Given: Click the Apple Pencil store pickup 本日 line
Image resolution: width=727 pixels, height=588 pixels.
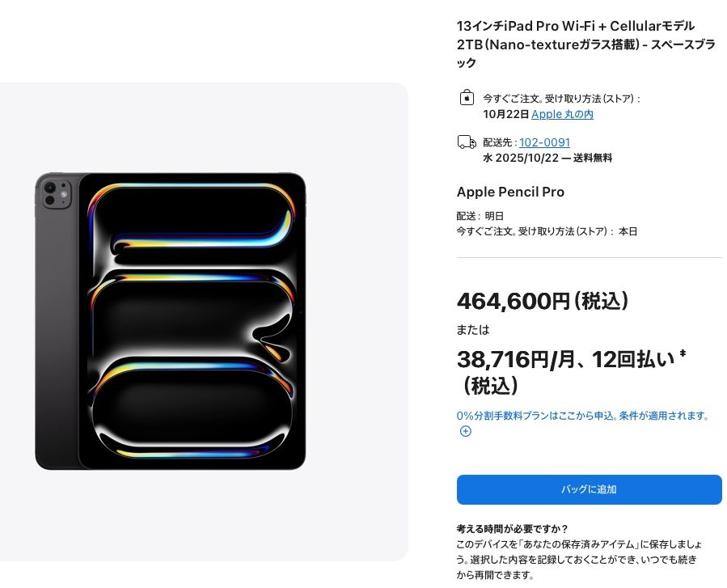Looking at the screenshot, I should click(x=547, y=231).
